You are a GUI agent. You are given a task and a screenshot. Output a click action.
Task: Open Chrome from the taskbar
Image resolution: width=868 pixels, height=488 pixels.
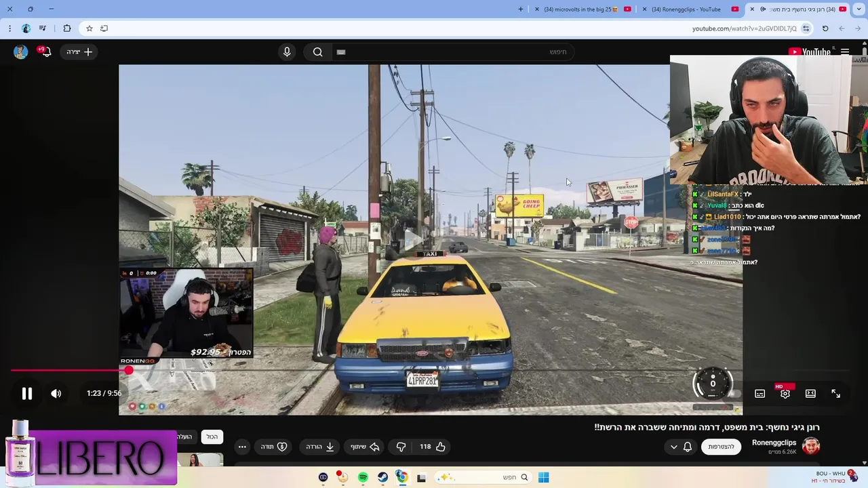coord(402,477)
